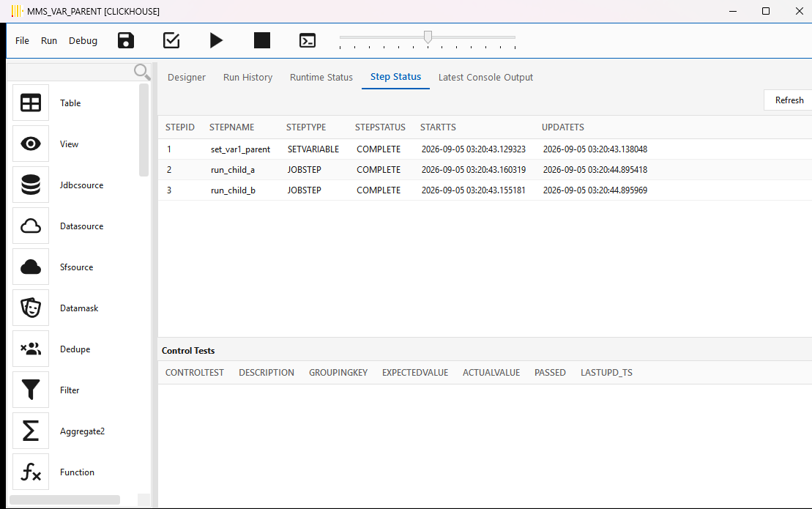This screenshot has height=509, width=812.
Task: Select the View eye icon
Action: pyautogui.click(x=31, y=144)
